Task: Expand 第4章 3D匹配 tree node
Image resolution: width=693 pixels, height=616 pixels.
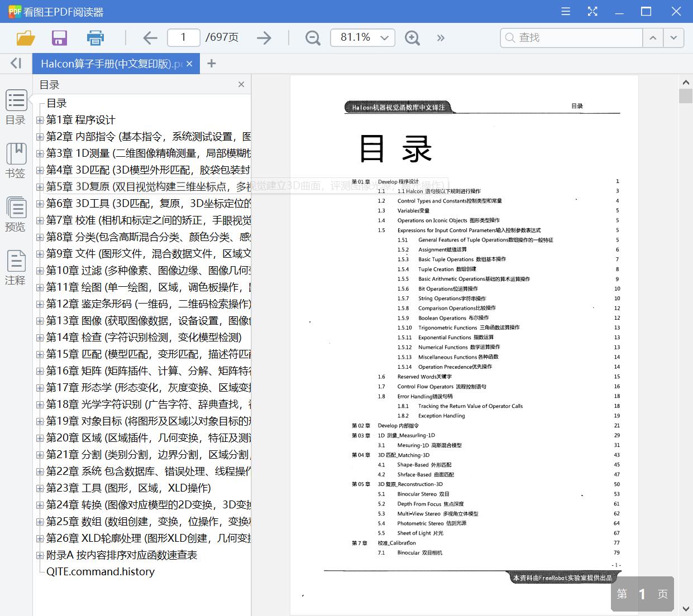Action: 40,170
